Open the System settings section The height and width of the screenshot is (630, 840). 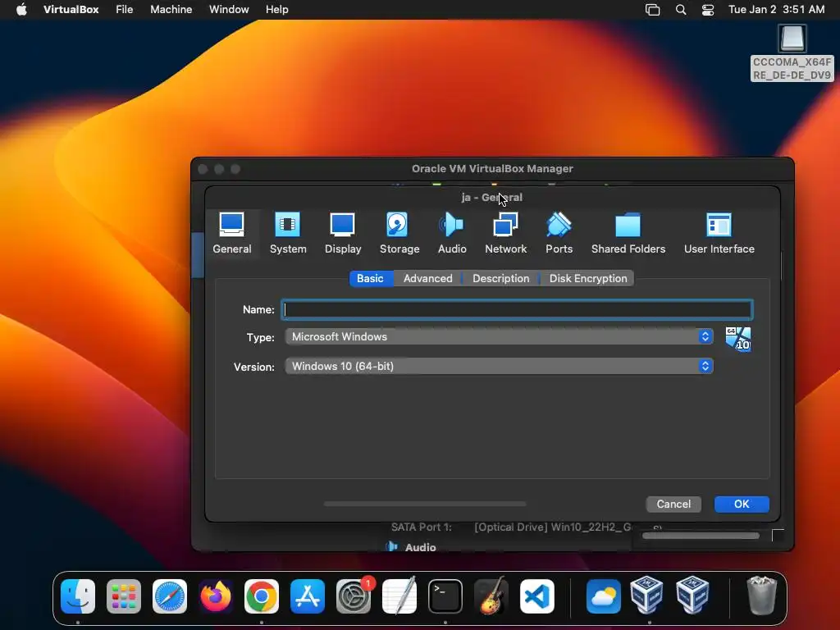(x=288, y=234)
